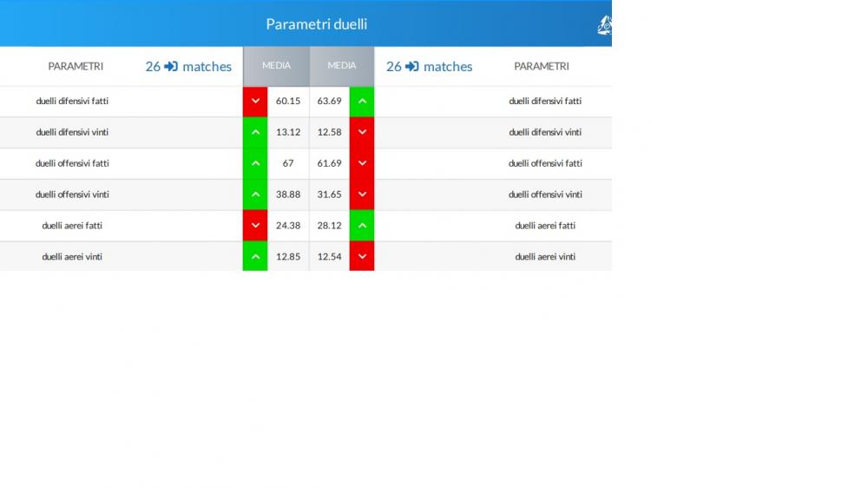Click left 'duelli difensivi fatti' label
Screen dimensions: 868x488
tap(72, 102)
